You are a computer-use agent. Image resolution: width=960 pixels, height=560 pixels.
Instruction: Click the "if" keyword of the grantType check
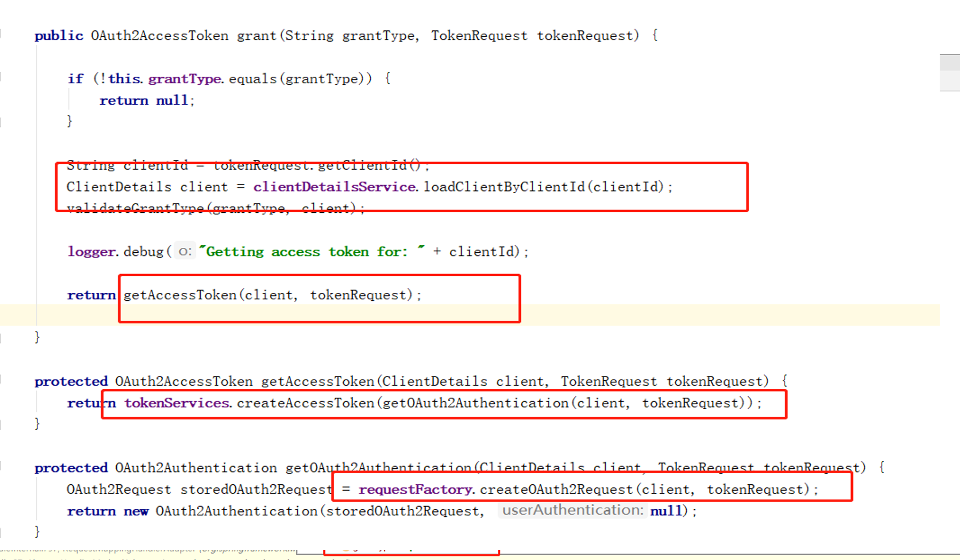click(x=75, y=79)
